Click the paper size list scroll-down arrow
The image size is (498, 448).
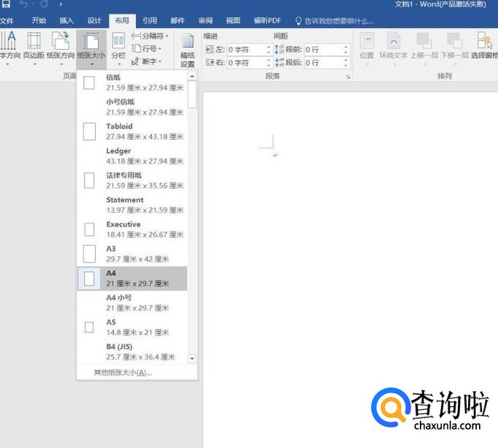192,358
